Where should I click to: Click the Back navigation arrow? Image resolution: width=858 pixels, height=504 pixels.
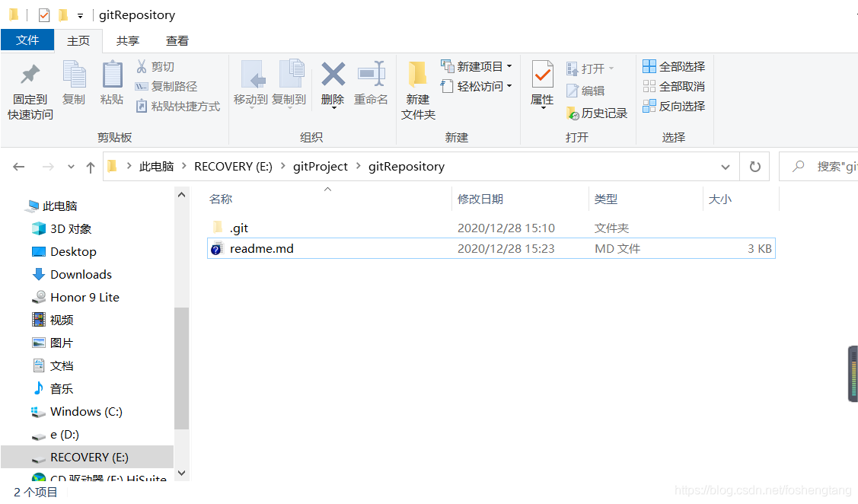(x=18, y=167)
